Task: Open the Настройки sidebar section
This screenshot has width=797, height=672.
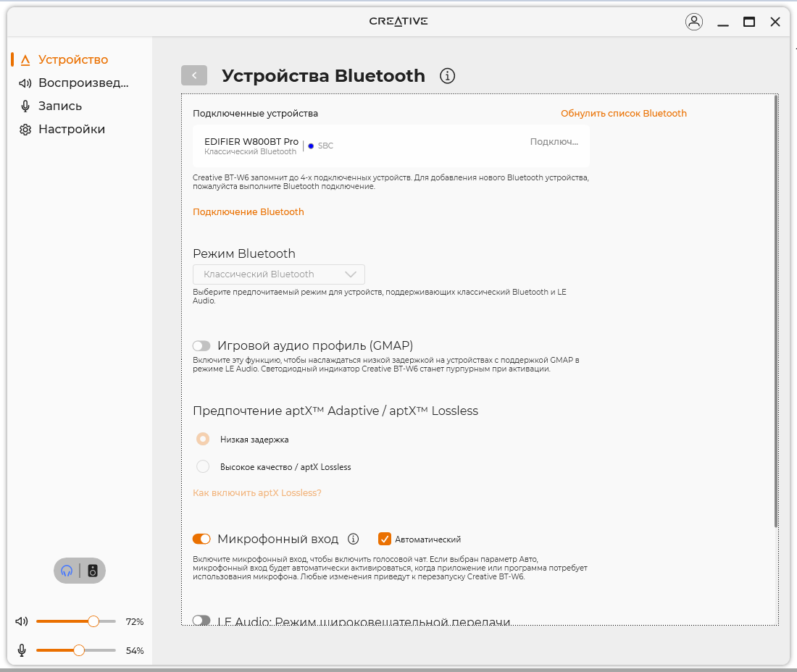Action: 62,129
